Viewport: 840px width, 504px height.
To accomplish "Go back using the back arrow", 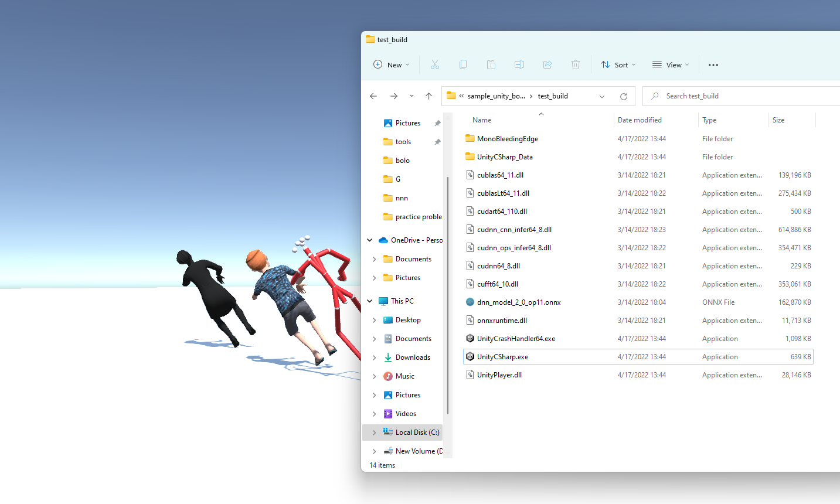I will point(373,96).
